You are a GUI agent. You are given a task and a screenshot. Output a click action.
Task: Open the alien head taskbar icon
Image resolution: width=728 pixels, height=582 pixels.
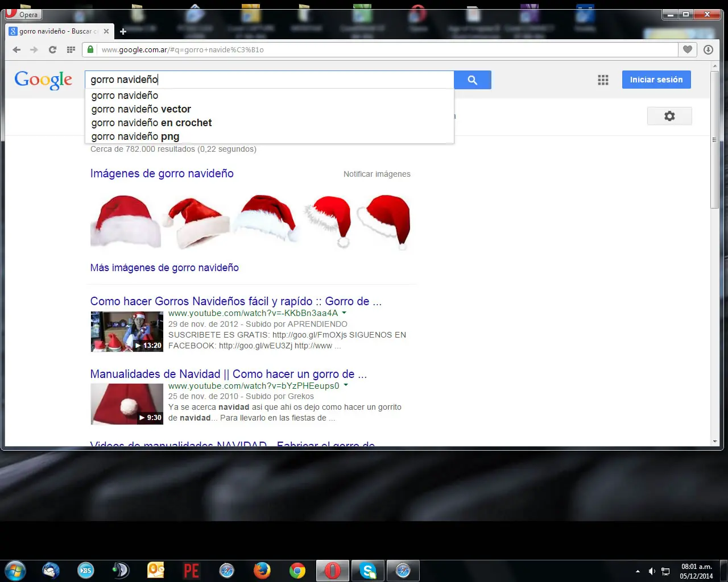click(121, 570)
